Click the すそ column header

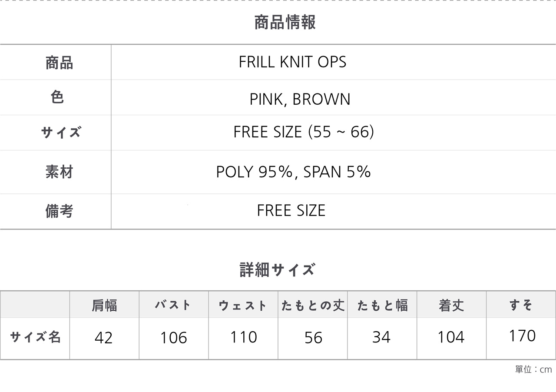[521, 305]
